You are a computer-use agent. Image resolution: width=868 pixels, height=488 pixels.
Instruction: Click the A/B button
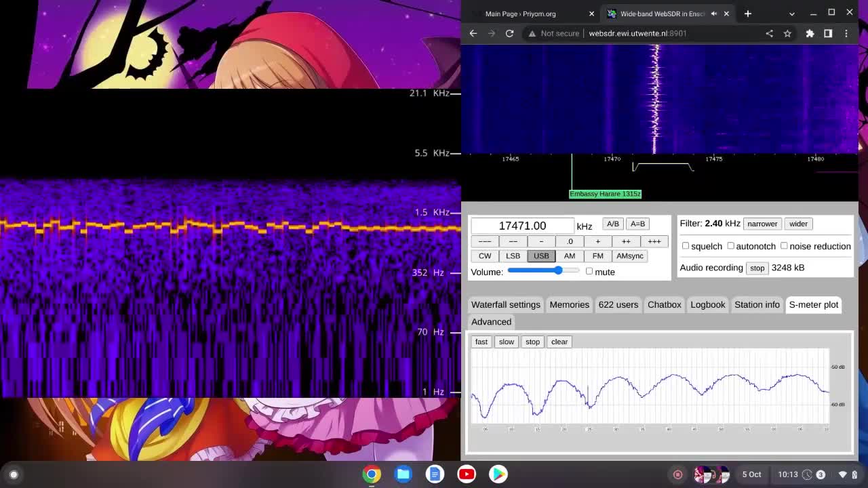(x=612, y=224)
